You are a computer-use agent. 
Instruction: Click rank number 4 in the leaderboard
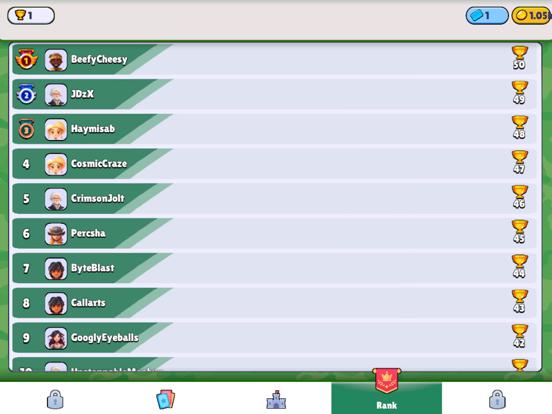tap(26, 164)
